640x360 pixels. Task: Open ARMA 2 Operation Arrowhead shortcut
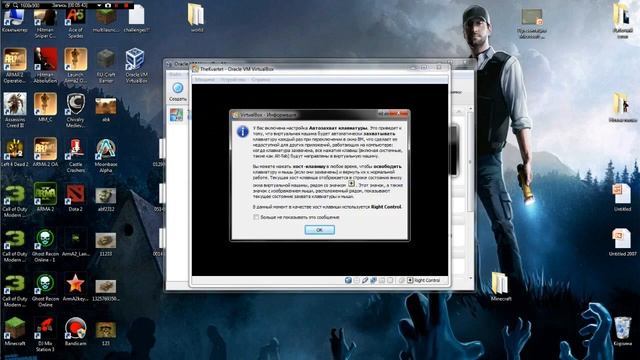tap(15, 65)
